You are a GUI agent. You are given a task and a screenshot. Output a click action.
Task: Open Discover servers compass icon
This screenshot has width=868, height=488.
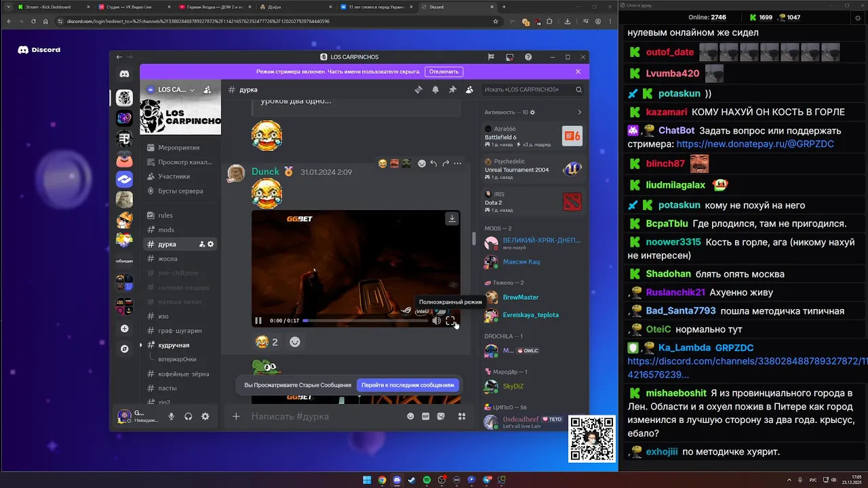(x=124, y=348)
